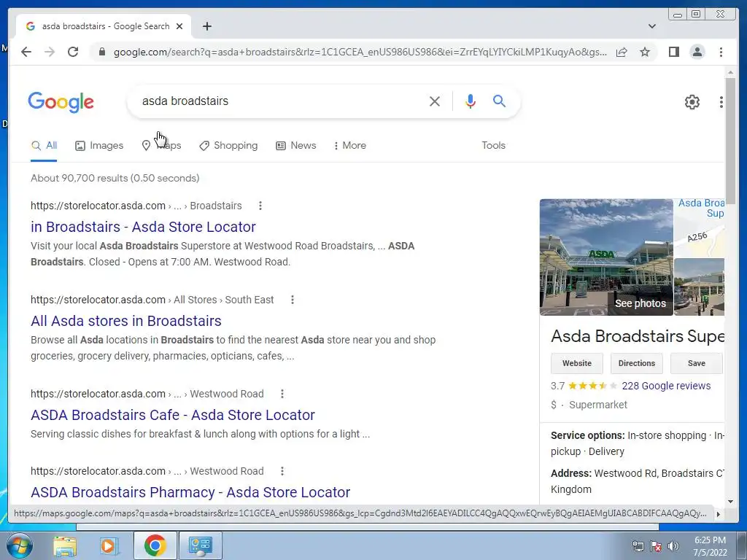The height and width of the screenshot is (560, 747).
Task: Open the 'ASDA Broadstairs Cafe' result
Action: point(172,415)
